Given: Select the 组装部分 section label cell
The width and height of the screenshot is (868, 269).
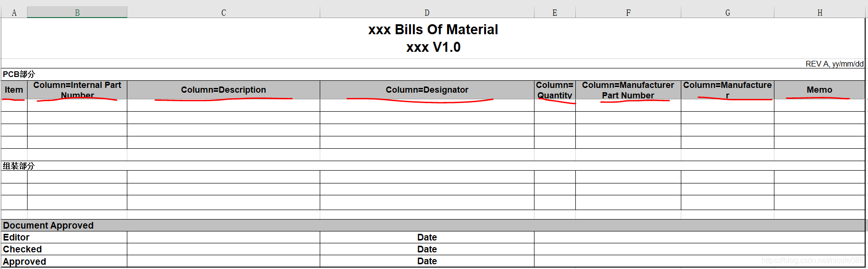Looking at the screenshot, I should (19, 166).
